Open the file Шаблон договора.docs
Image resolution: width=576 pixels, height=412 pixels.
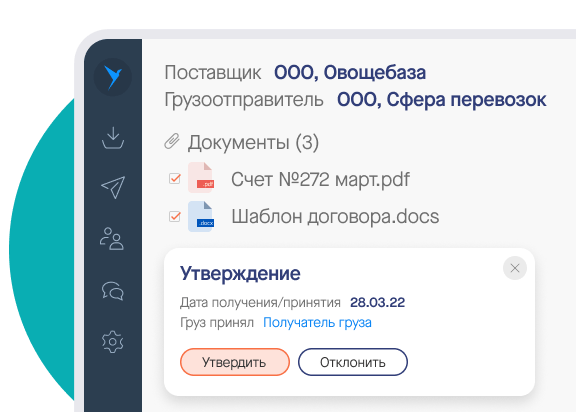335,216
